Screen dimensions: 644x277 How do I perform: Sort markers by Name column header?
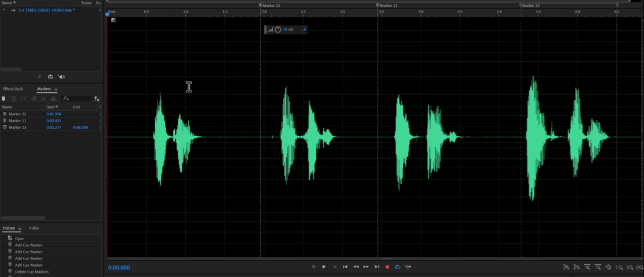point(8,107)
